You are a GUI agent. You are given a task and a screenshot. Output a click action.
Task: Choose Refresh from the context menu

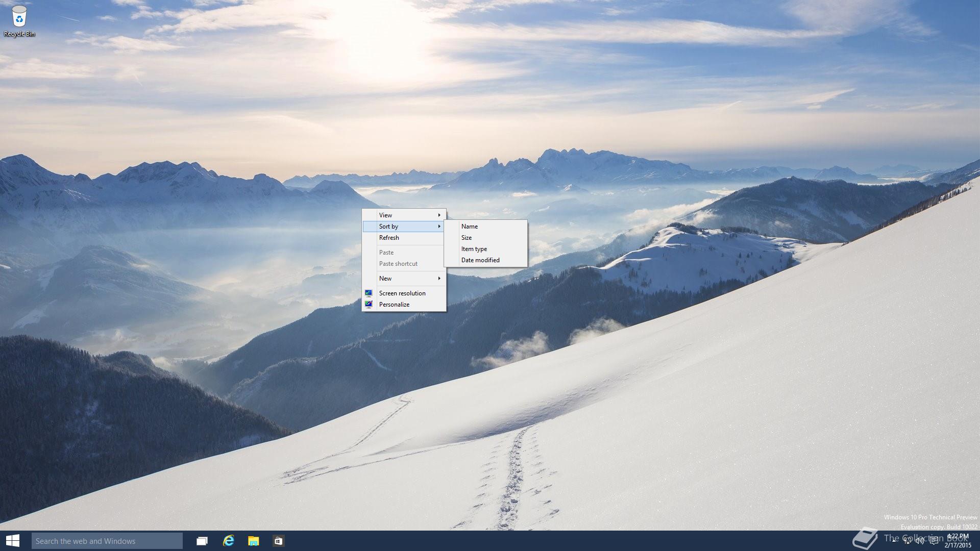[x=404, y=238]
